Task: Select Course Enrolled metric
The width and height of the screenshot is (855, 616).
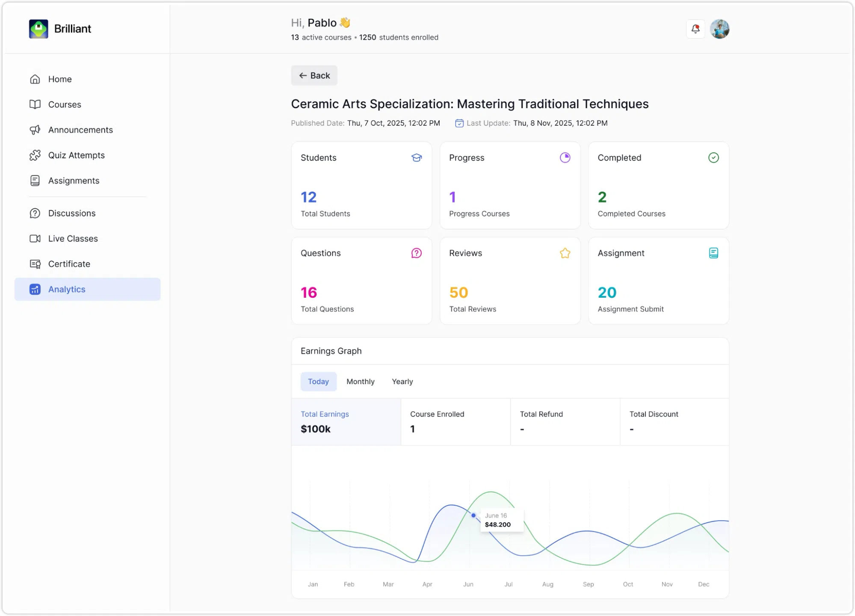Action: [456, 422]
